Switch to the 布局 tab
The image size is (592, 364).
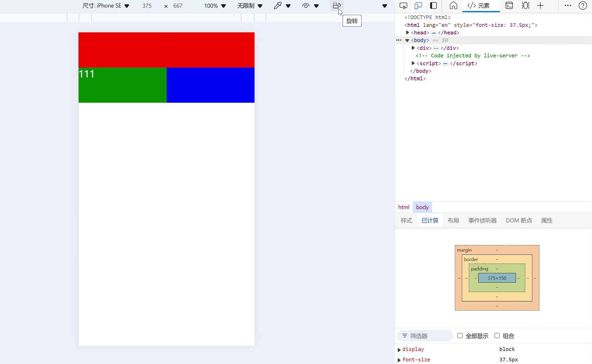pyautogui.click(x=453, y=220)
